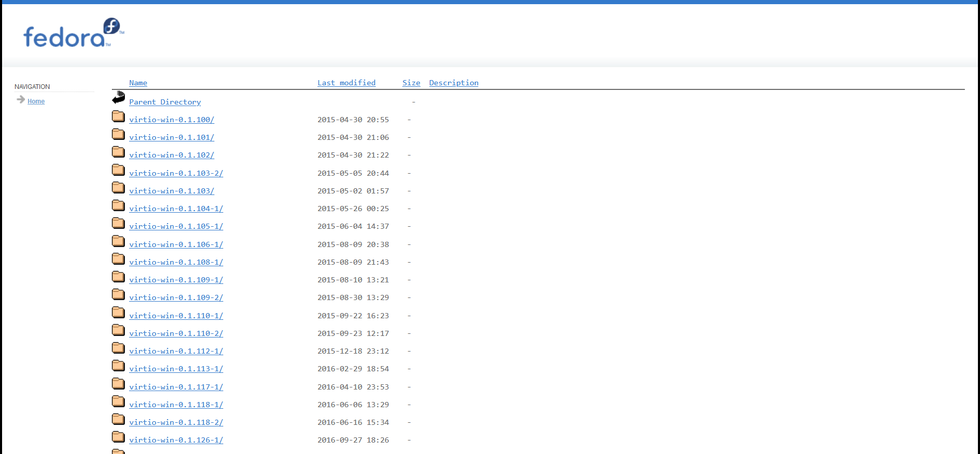Click the date 2015-04-30 20:55
Image resolution: width=980 pixels, height=454 pixels.
[353, 120]
